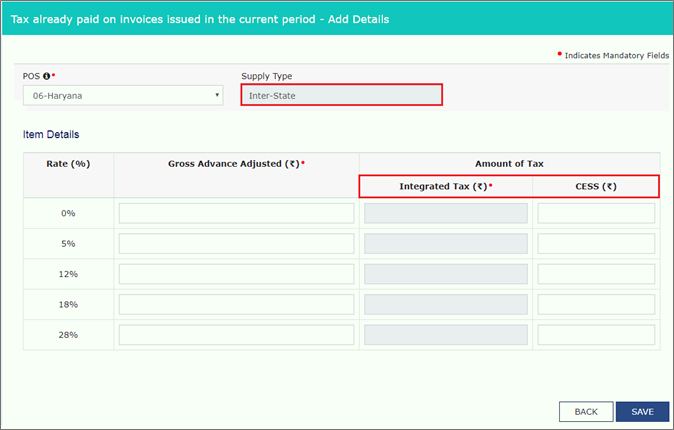This screenshot has height=430, width=674.
Task: Click CESS field in 12% row
Action: 596,274
